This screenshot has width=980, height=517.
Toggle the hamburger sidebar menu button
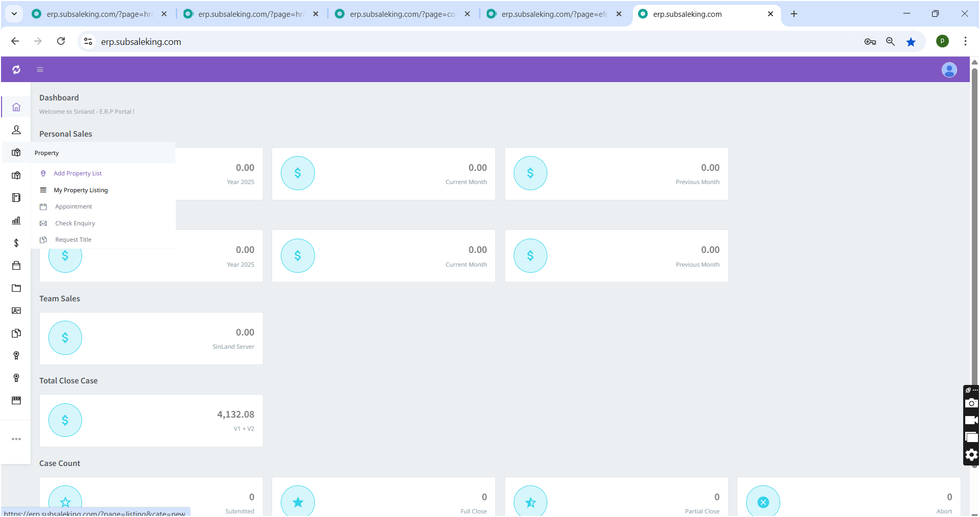pyautogui.click(x=40, y=69)
